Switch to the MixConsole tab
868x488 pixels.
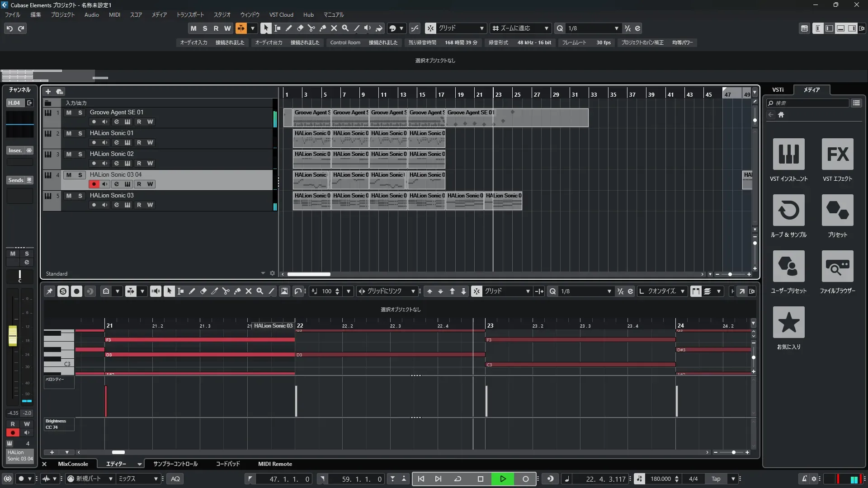point(73,464)
